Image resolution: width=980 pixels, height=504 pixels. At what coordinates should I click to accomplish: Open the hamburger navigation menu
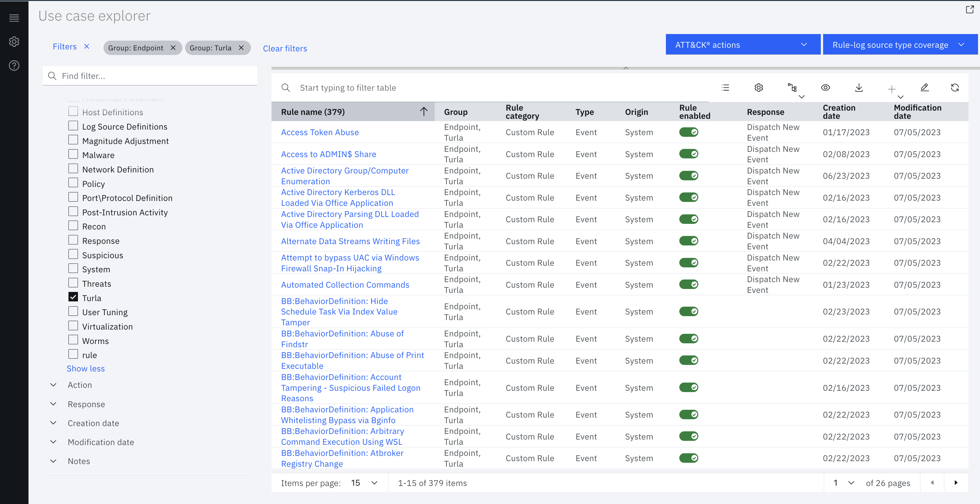[x=14, y=18]
